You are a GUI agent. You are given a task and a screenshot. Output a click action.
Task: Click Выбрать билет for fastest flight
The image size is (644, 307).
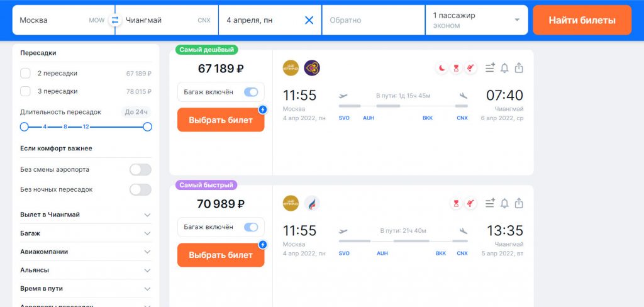[221, 255]
